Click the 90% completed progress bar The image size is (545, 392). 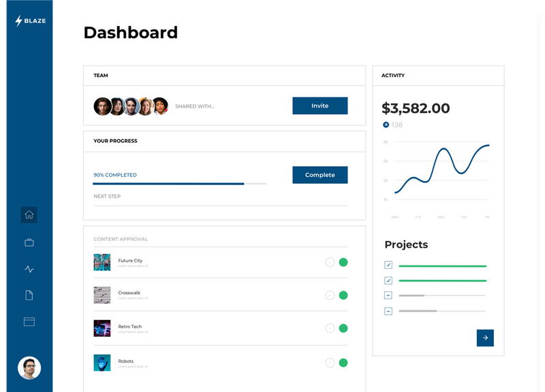click(177, 183)
